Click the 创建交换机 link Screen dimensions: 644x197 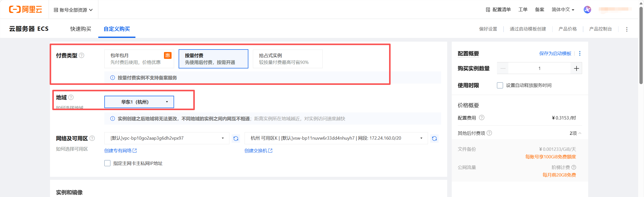256,151
